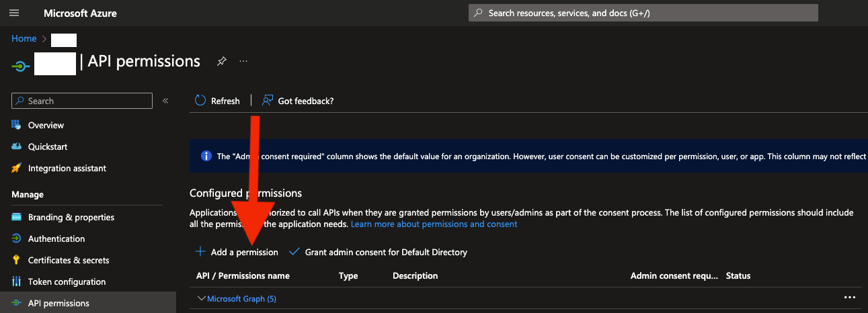The width and height of the screenshot is (868, 313).
Task: Go to the Home breadcrumb
Action: (x=24, y=38)
